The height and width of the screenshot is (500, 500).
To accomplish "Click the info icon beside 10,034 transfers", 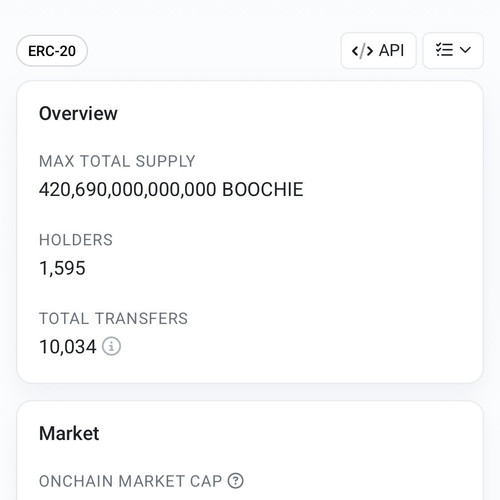I will (x=111, y=346).
